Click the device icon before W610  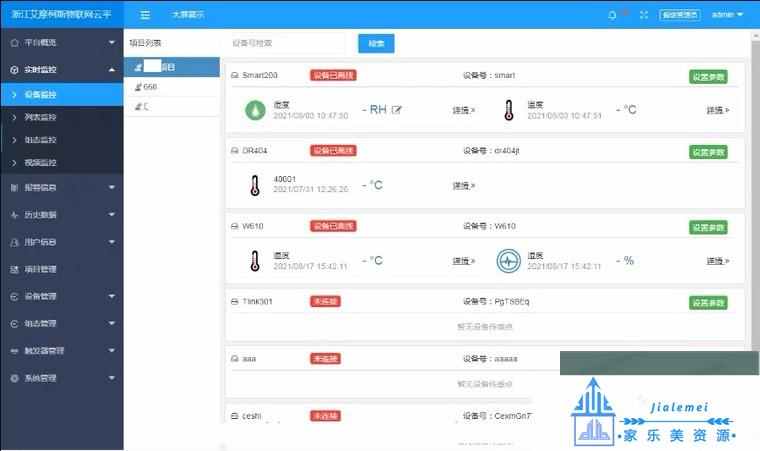click(x=235, y=226)
